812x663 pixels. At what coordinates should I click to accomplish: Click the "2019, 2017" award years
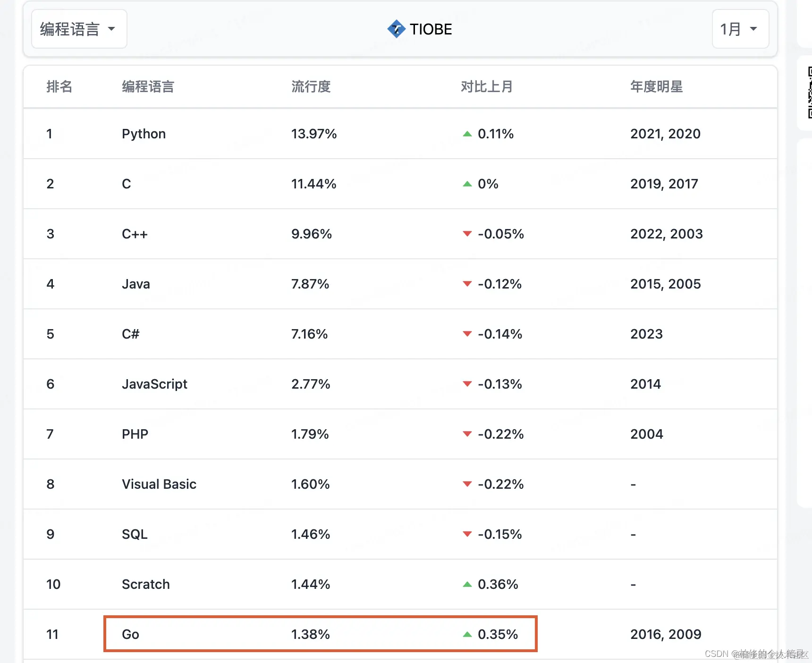pos(664,184)
